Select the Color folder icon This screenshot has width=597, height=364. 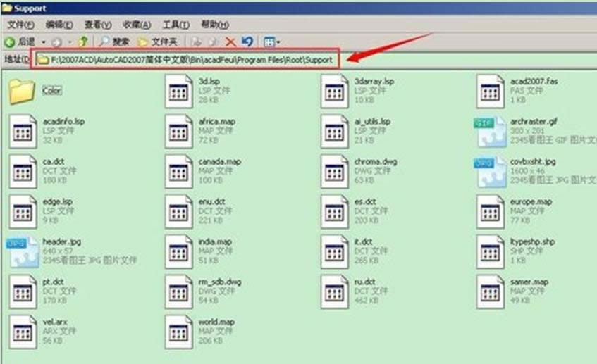pos(23,92)
